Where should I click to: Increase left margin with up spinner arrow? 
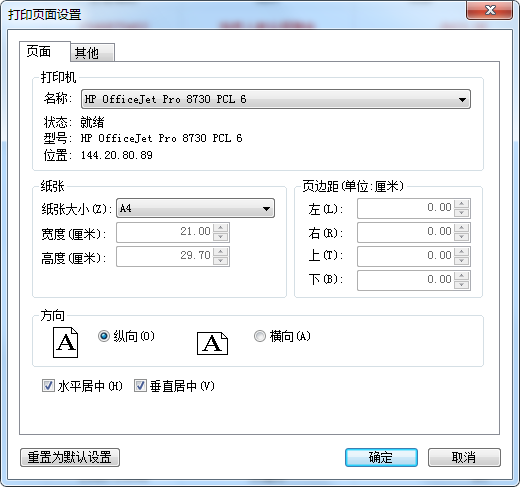(462, 204)
